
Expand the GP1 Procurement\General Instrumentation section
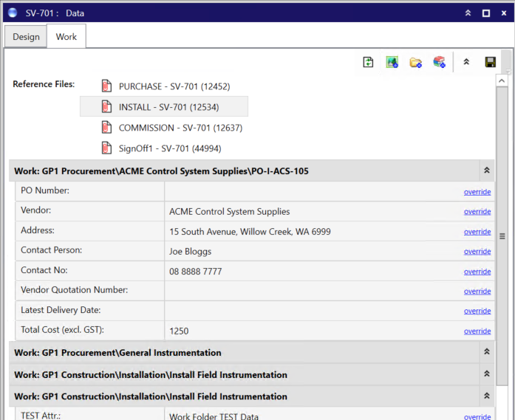click(x=486, y=353)
